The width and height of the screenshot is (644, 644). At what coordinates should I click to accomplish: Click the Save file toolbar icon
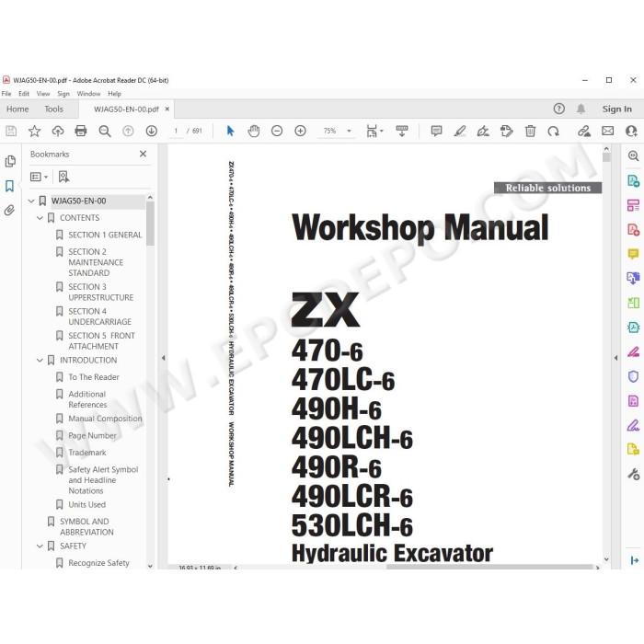[x=11, y=131]
